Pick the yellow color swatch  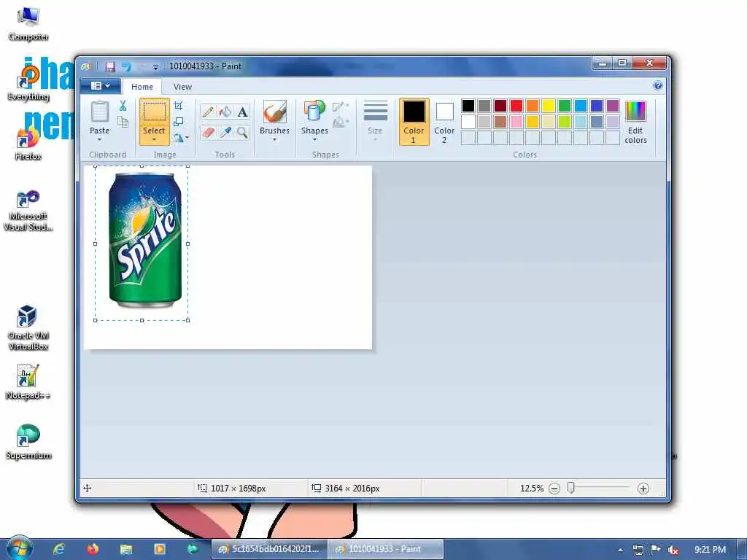coord(549,105)
